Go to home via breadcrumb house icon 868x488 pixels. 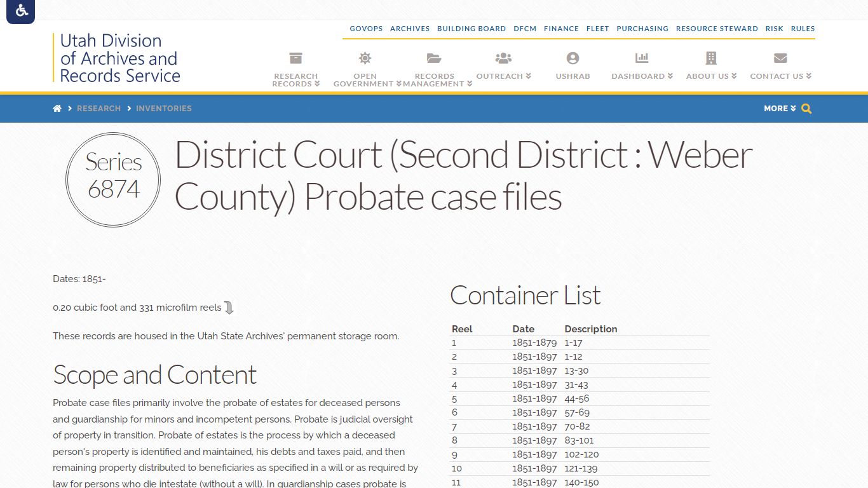point(57,109)
